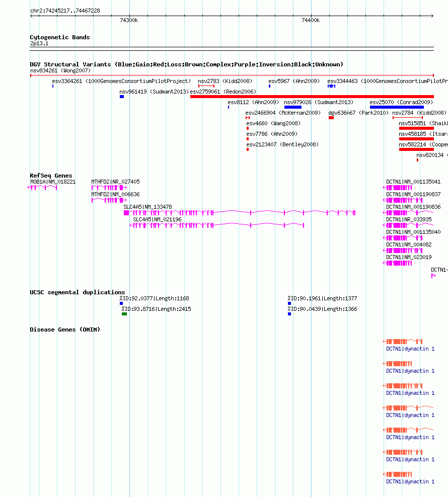Image resolution: width=448 pixels, height=497 pixels.
Task: Select the SLC4A5|NM_021196 transcript label
Action: click(x=157, y=220)
